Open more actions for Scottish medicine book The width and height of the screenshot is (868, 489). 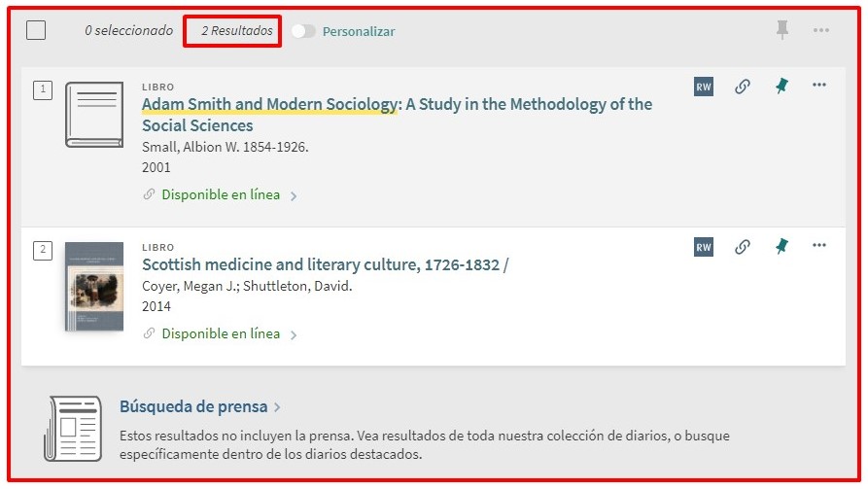(x=819, y=246)
